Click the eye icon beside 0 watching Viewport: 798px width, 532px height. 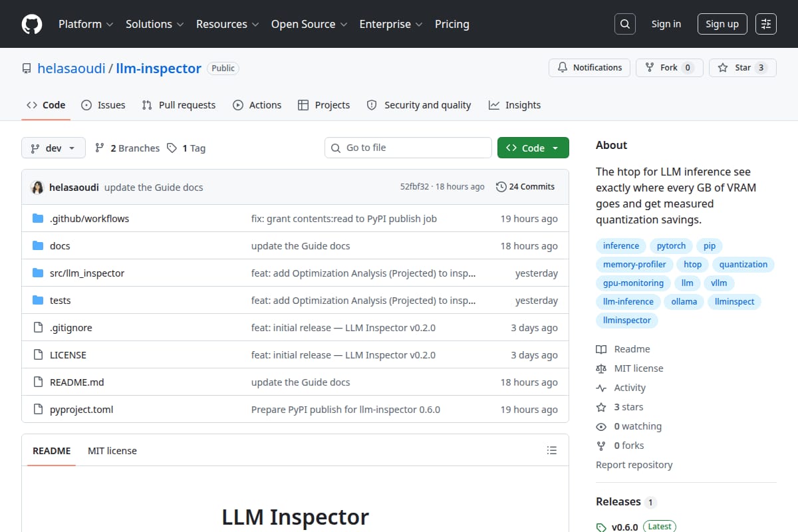coord(601,426)
